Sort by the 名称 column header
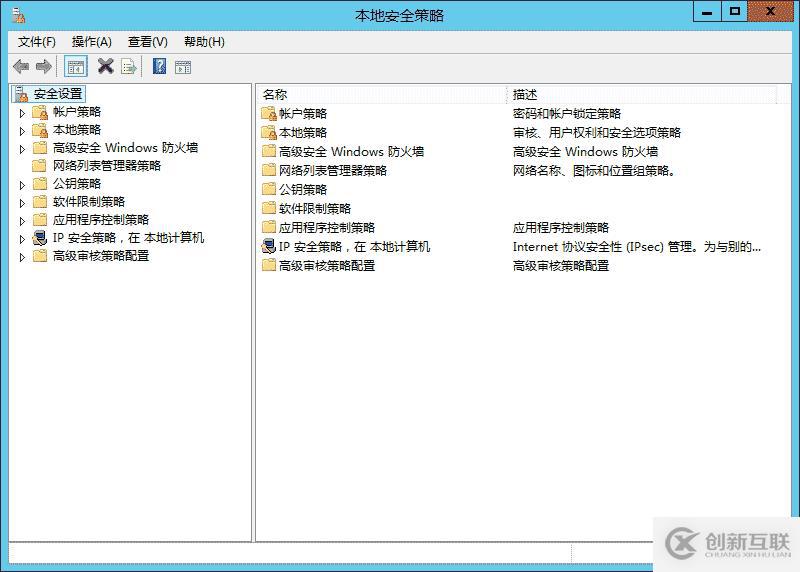800x572 pixels. 381,94
